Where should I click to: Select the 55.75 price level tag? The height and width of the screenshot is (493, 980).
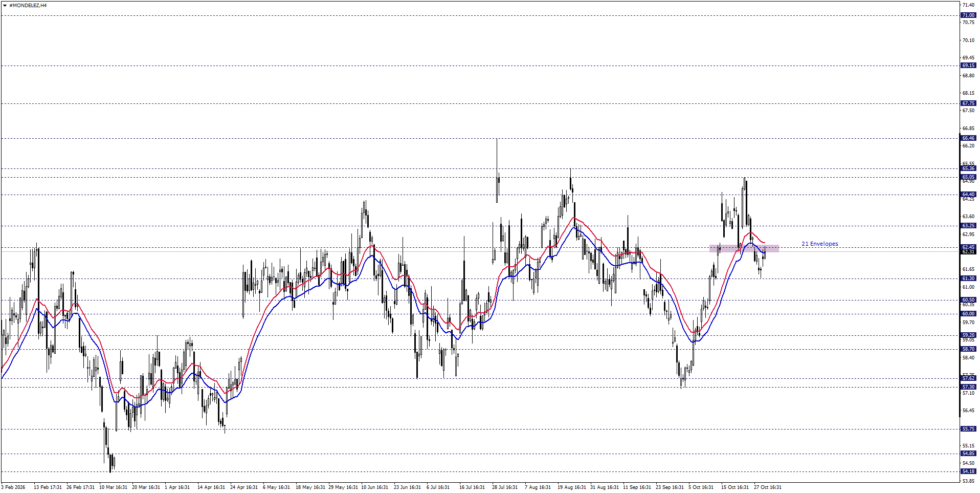click(968, 429)
